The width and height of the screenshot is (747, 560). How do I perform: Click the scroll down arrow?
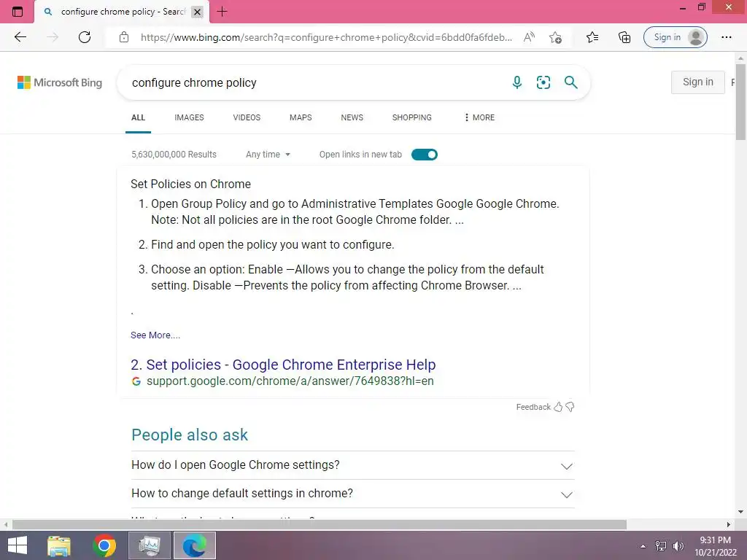coord(740,512)
